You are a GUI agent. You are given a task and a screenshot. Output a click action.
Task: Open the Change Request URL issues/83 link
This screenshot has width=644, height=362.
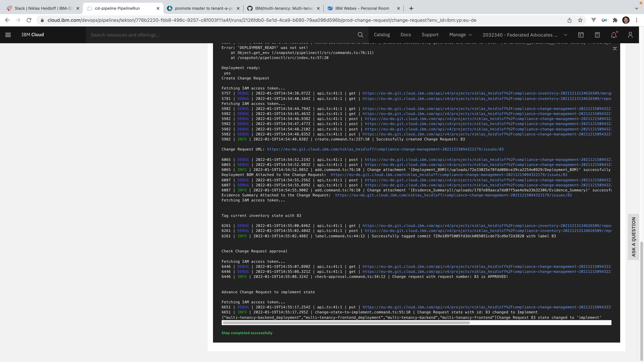(x=385, y=149)
